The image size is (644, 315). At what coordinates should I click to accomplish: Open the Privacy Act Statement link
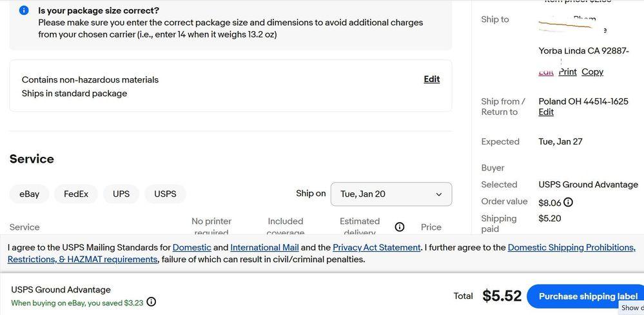point(376,248)
